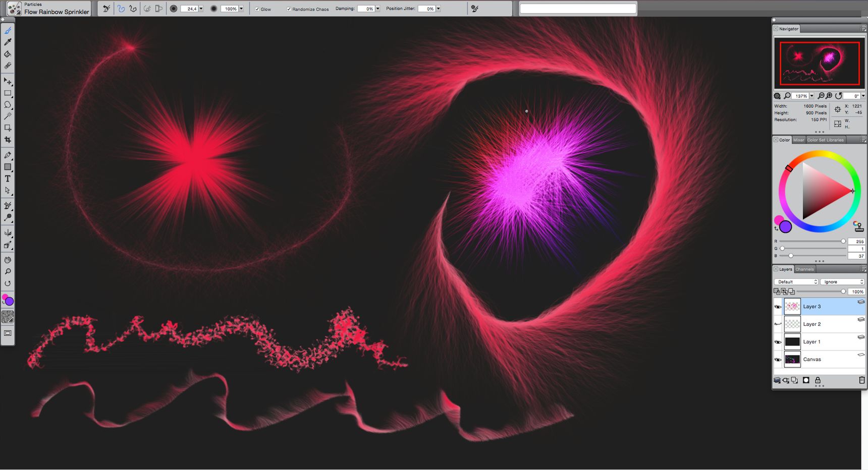This screenshot has height=470, width=868.
Task: Click the Navigator zoom-in magnifier
Action: click(829, 96)
